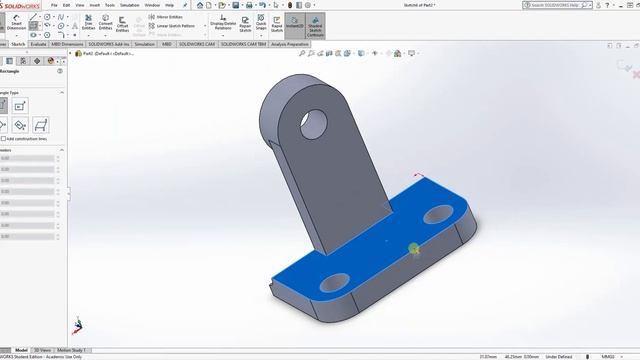Click the Section View icon
The height and width of the screenshot is (360, 640).
point(329,53)
